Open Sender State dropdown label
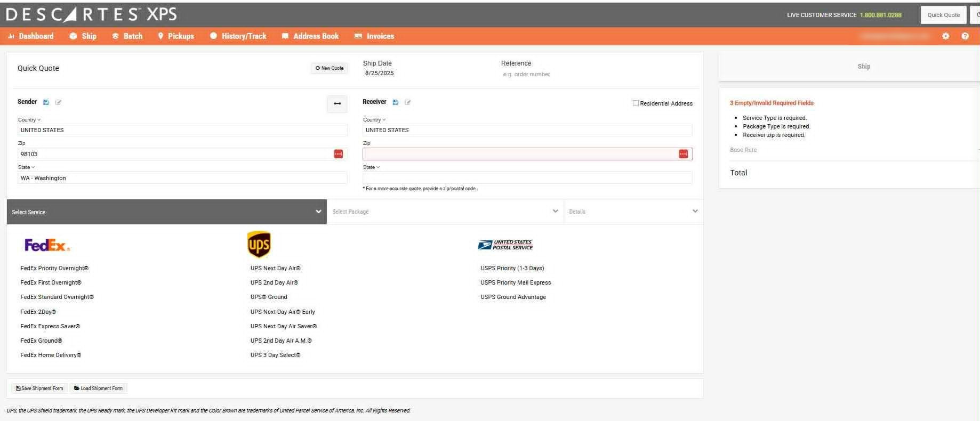 coord(27,167)
